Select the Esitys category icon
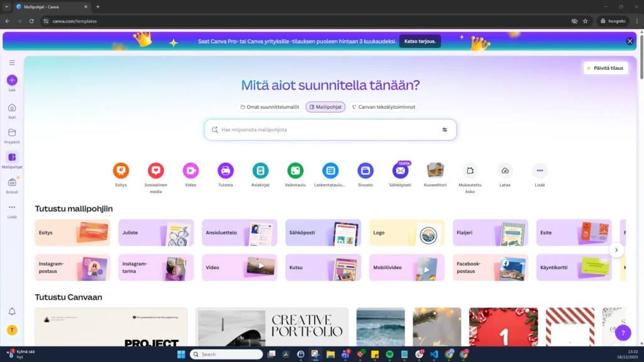Viewport: 644px width, 362px height. point(121,170)
